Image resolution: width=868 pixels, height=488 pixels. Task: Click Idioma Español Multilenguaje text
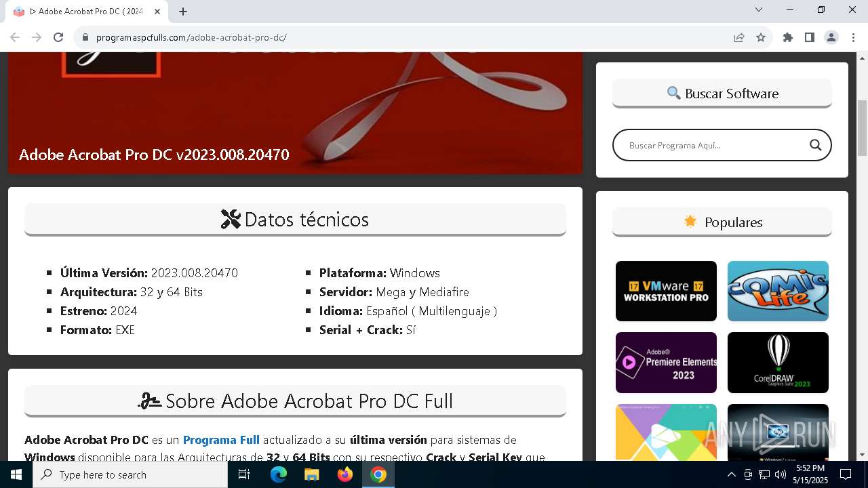pos(408,311)
